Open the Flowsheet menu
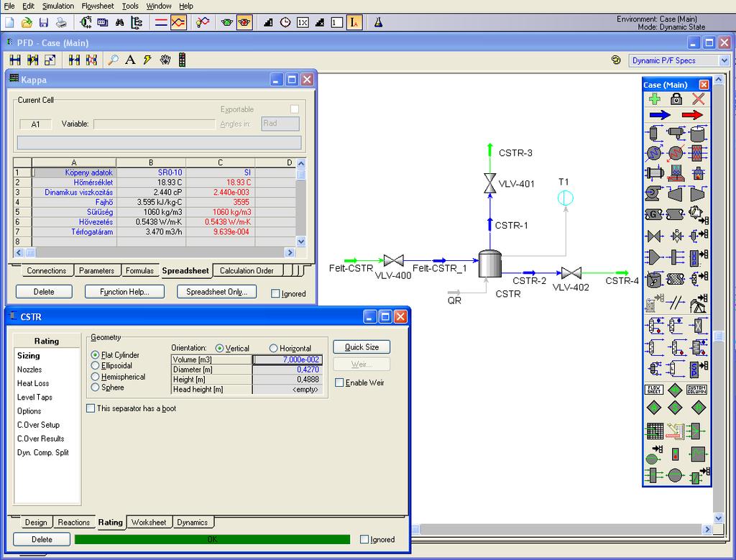This screenshot has height=560, width=736. pos(98,6)
